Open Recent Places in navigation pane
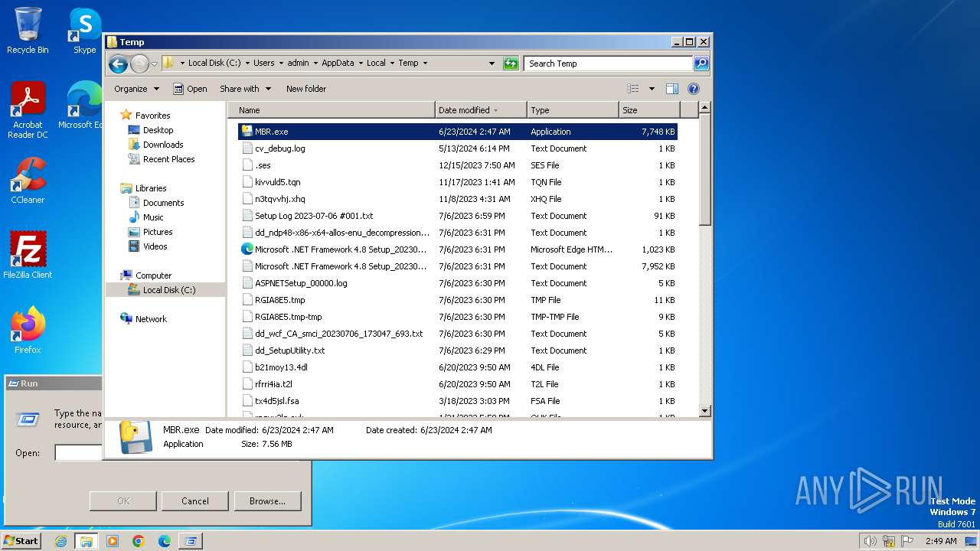980x551 pixels. (168, 159)
